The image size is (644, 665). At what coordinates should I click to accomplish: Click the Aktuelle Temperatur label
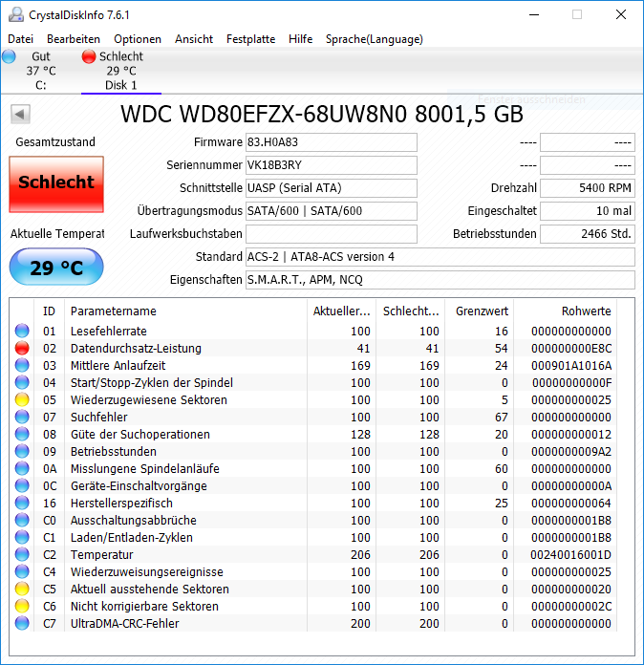[x=57, y=234]
